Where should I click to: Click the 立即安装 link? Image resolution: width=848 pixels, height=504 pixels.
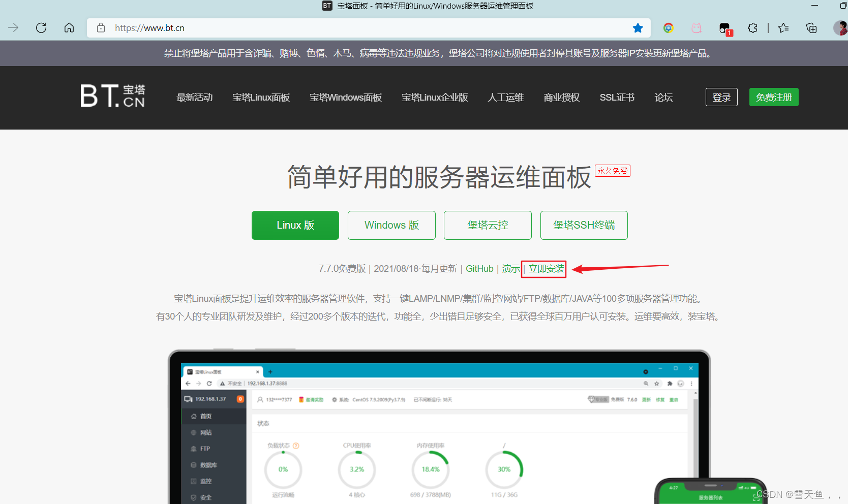(x=546, y=269)
